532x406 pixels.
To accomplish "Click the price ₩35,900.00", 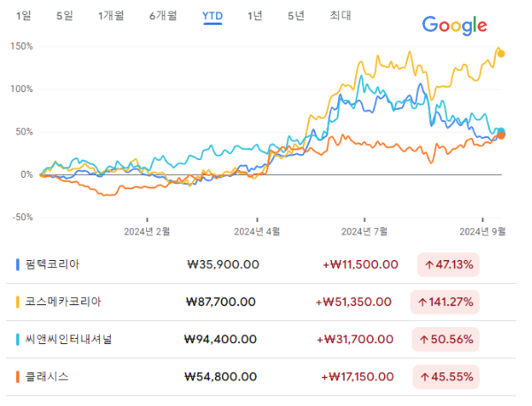I will pos(223,264).
